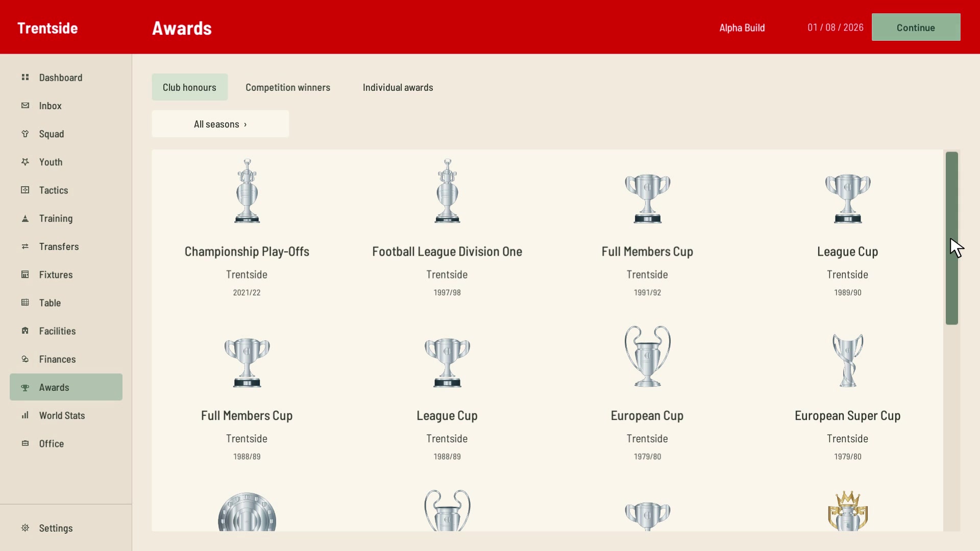980x551 pixels.
Task: Click the Finances coins icon
Action: 25,359
